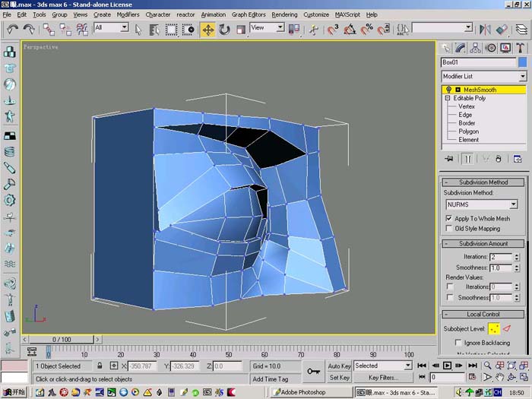The image size is (532, 399).
Task: Open the Graph Editors menu
Action: pyautogui.click(x=249, y=14)
